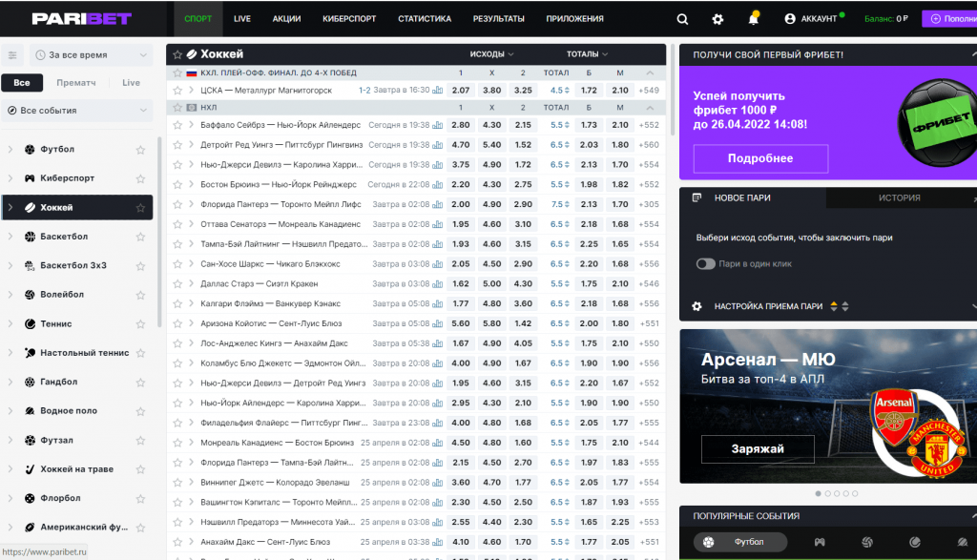Open settings gear icon in top bar
Viewport: 977px width, 560px height.
[x=717, y=18]
